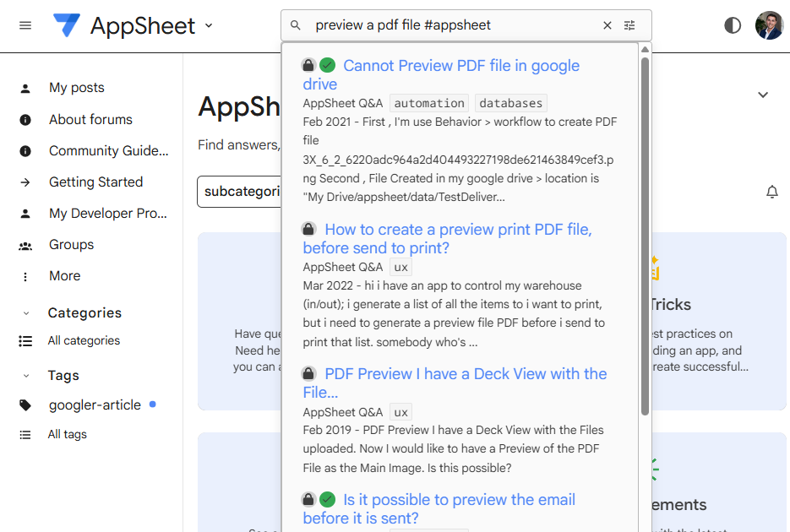Click Feb 2021 excerpt of first result
This screenshot has height=532, width=790.
click(x=459, y=159)
